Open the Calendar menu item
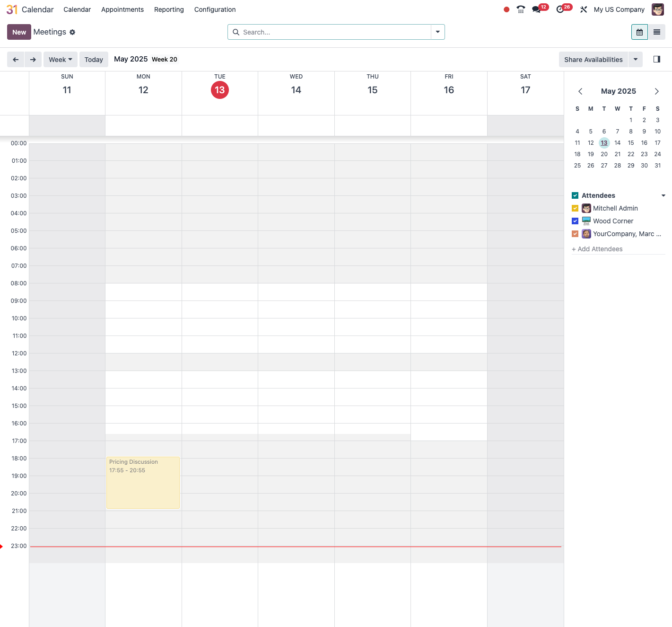 [77, 9]
